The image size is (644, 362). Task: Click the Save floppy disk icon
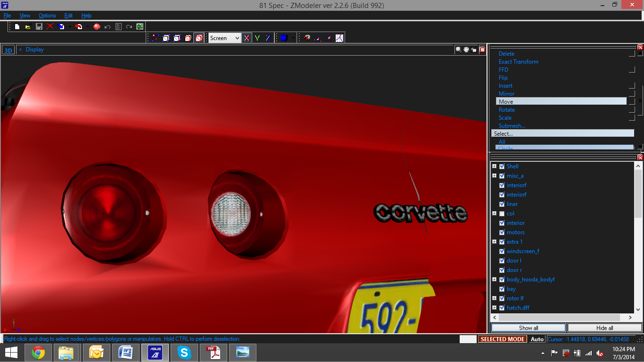pyautogui.click(x=39, y=26)
